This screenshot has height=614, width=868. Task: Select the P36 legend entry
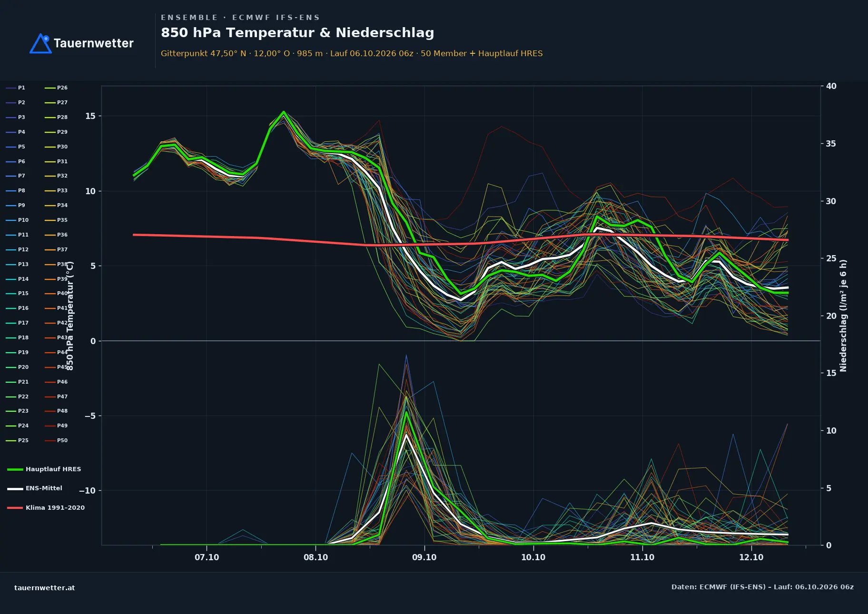[x=56, y=235]
